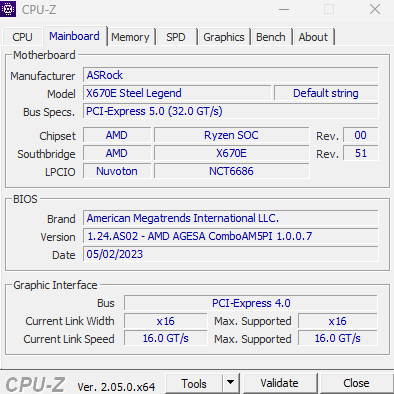Open the Memory tab
Screen dimensions: 394x394
pyautogui.click(x=131, y=37)
